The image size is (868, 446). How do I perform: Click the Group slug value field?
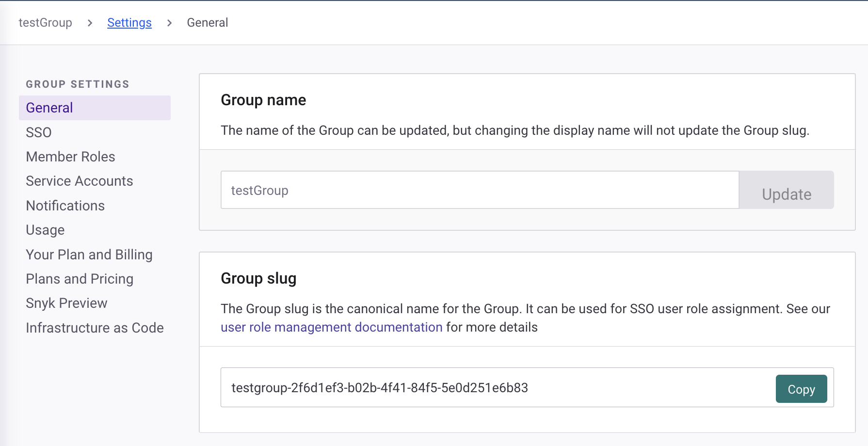495,388
